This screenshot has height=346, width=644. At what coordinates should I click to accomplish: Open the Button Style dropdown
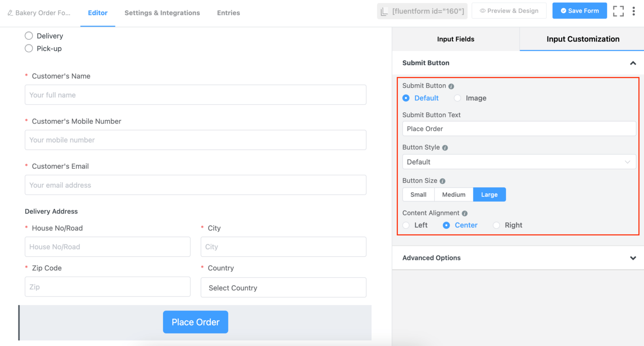[x=519, y=162]
